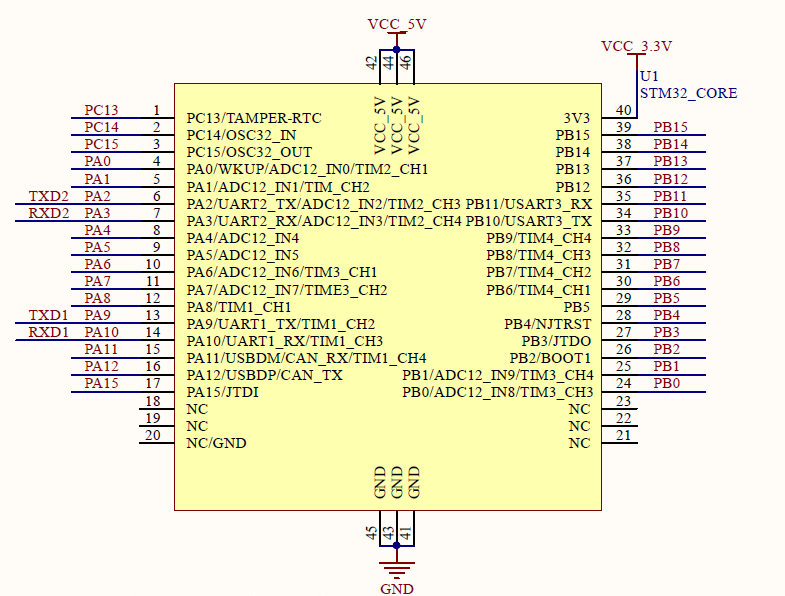
Task: Click the RXD1 net label
Action: click(x=49, y=332)
